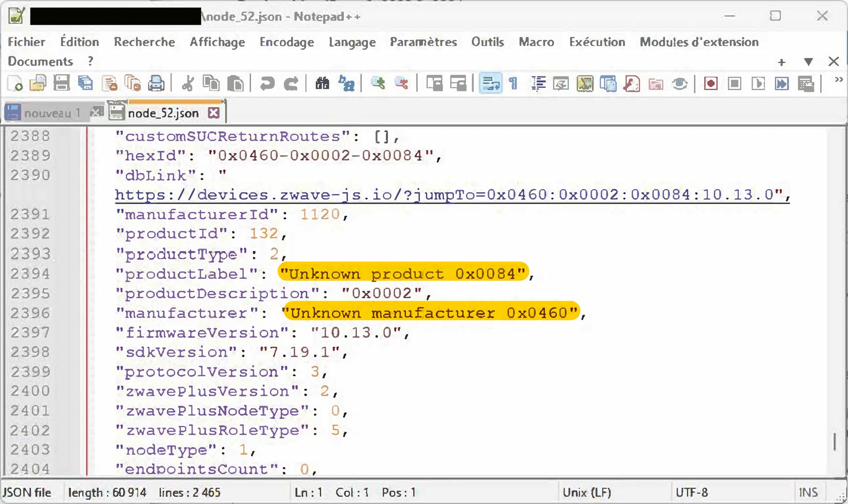Zoom in with the magnifier plus icon
This screenshot has height=504, width=848.
[x=378, y=83]
